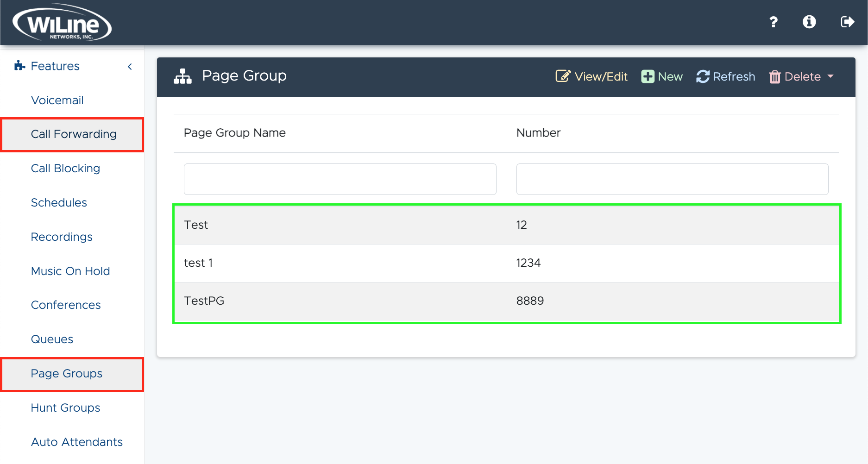Navigate to Music On Hold
Image resolution: width=868 pixels, height=464 pixels.
point(70,271)
